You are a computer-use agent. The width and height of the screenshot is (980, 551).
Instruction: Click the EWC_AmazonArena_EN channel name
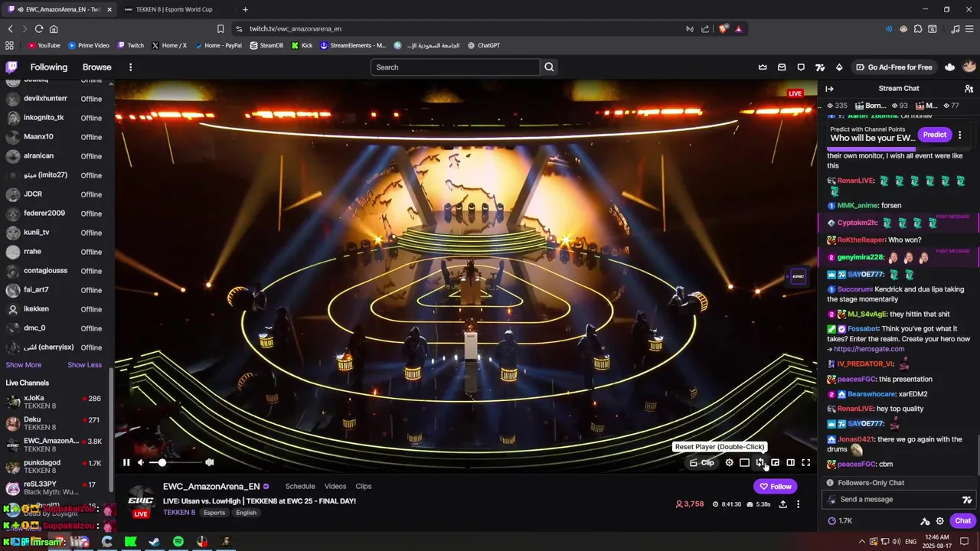coord(211,487)
